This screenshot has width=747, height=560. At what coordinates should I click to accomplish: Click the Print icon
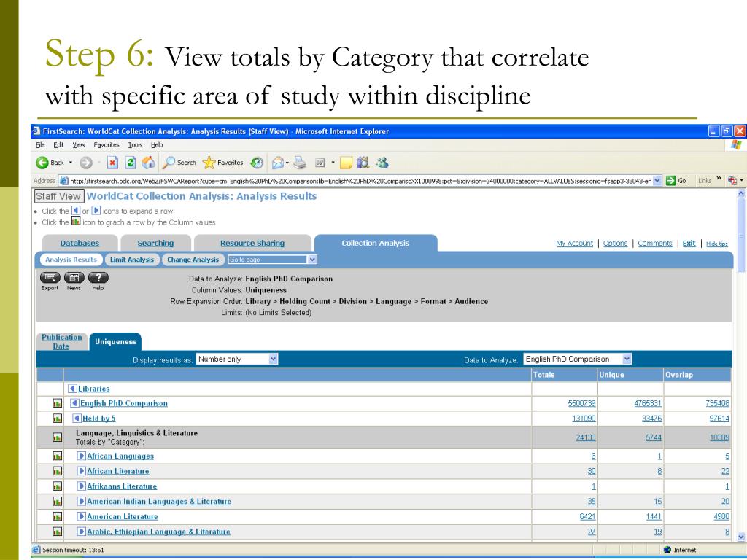pyautogui.click(x=300, y=163)
